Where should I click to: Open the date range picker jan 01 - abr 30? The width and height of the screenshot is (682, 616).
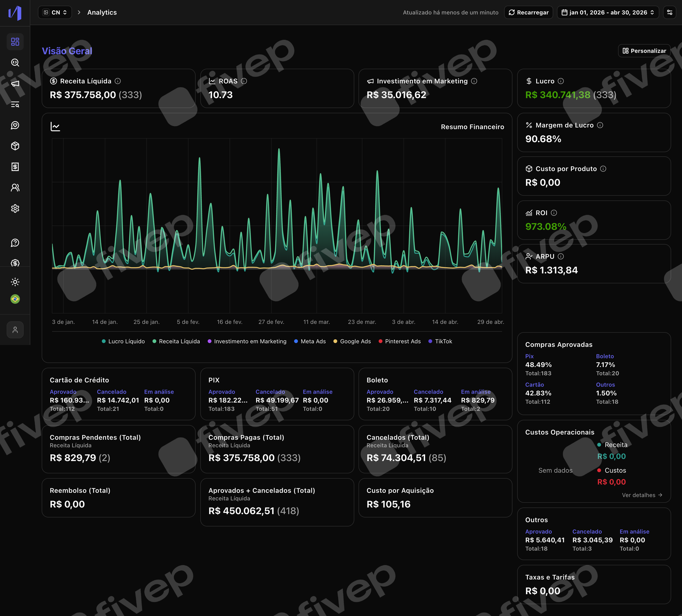[608, 13]
